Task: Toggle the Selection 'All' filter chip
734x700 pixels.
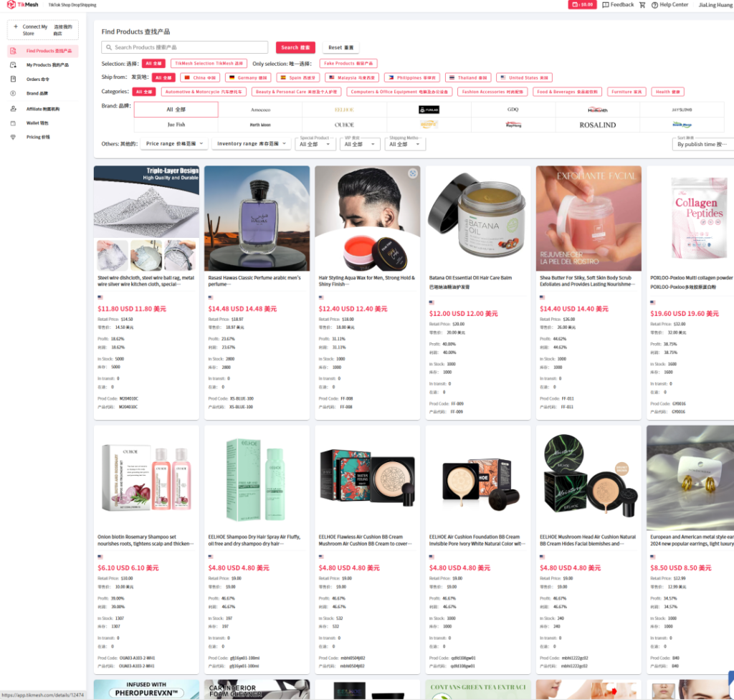Action: click(154, 63)
